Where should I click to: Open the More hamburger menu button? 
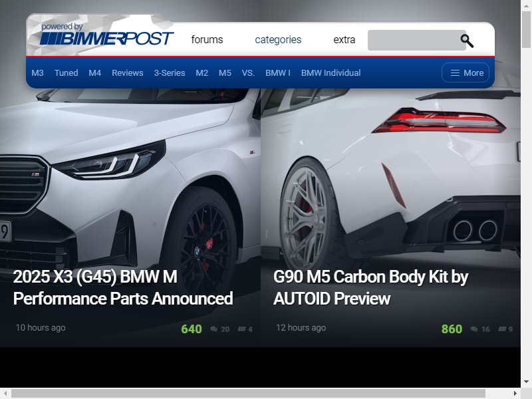(x=465, y=73)
